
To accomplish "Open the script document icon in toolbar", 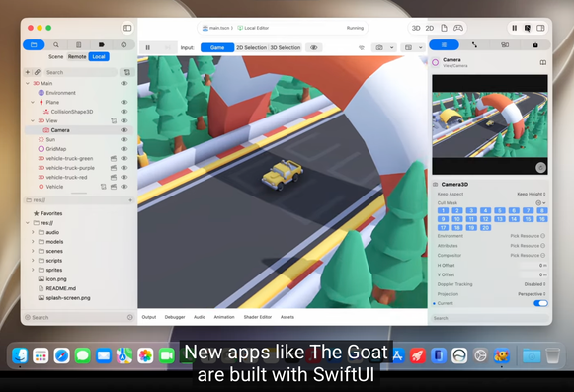I will (444, 28).
